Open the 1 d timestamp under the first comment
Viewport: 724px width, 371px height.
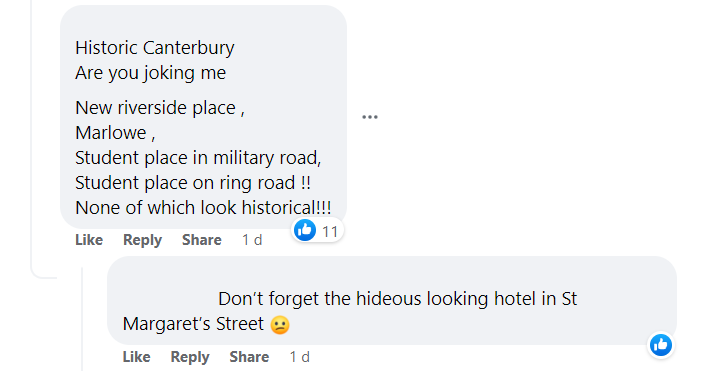point(252,240)
